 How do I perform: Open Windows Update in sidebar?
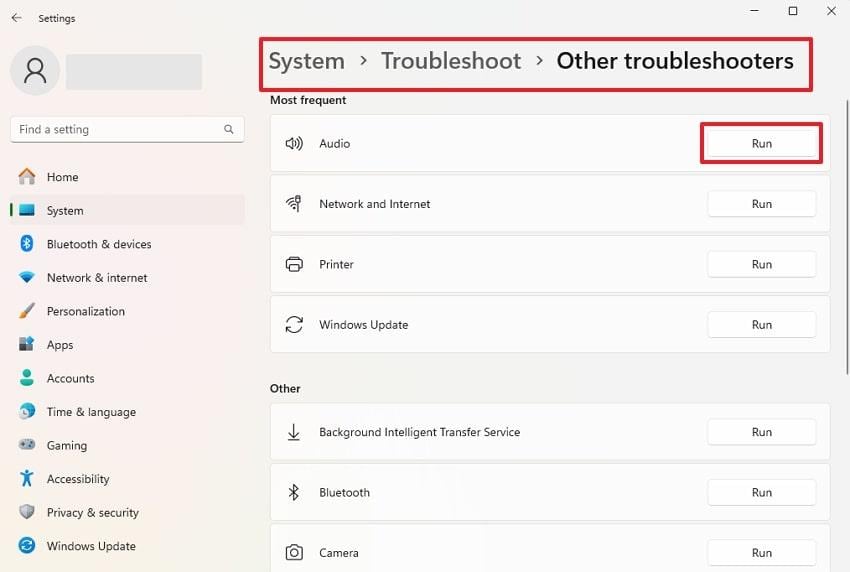pyautogui.click(x=127, y=546)
